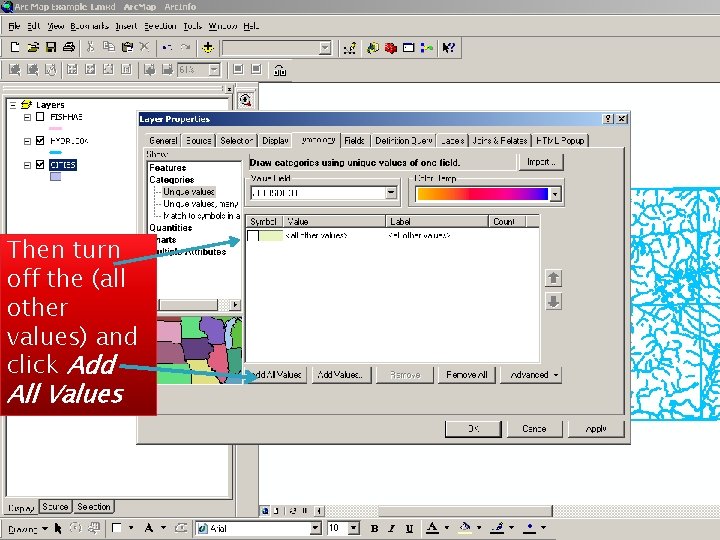The height and width of the screenshot is (540, 720).
Task: Click the Italic I icon
Action: [x=391, y=528]
